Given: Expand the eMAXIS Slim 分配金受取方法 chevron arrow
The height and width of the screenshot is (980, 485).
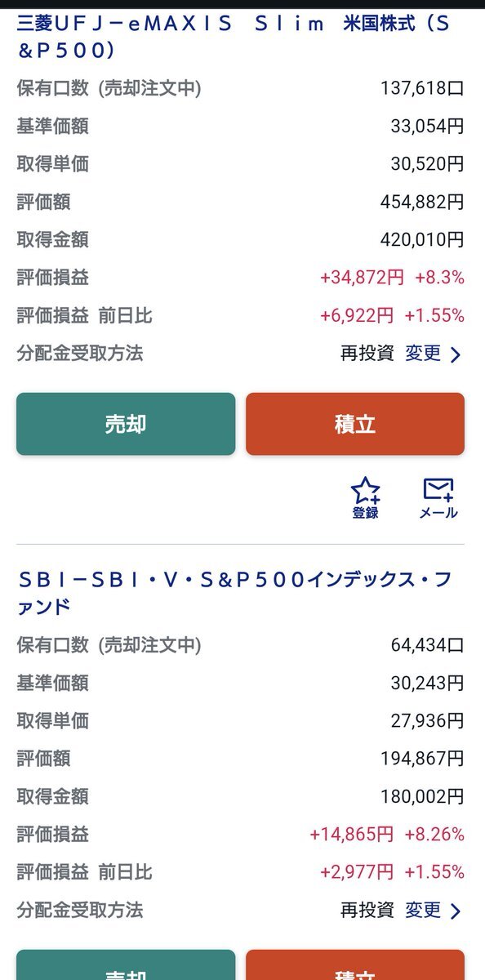Looking at the screenshot, I should click(x=455, y=354).
